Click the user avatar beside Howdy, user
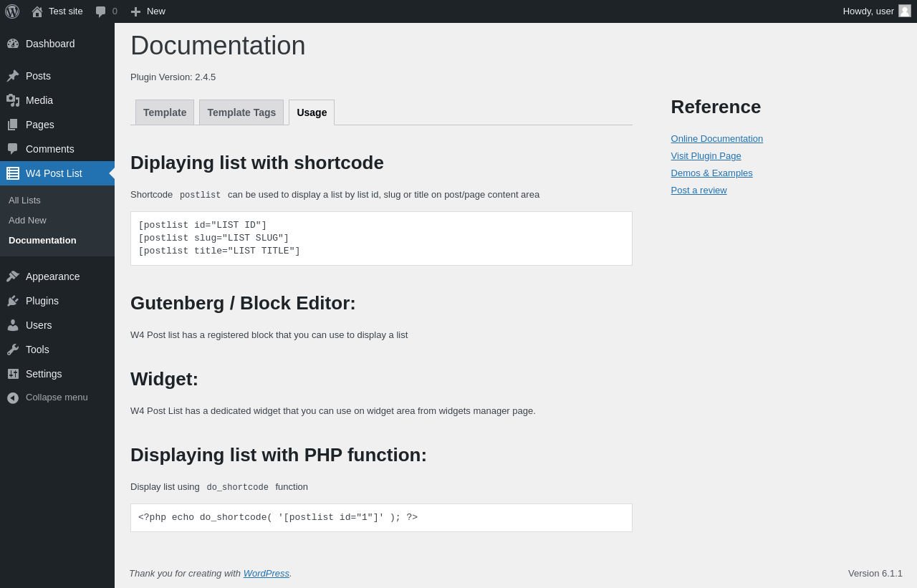 point(905,11)
